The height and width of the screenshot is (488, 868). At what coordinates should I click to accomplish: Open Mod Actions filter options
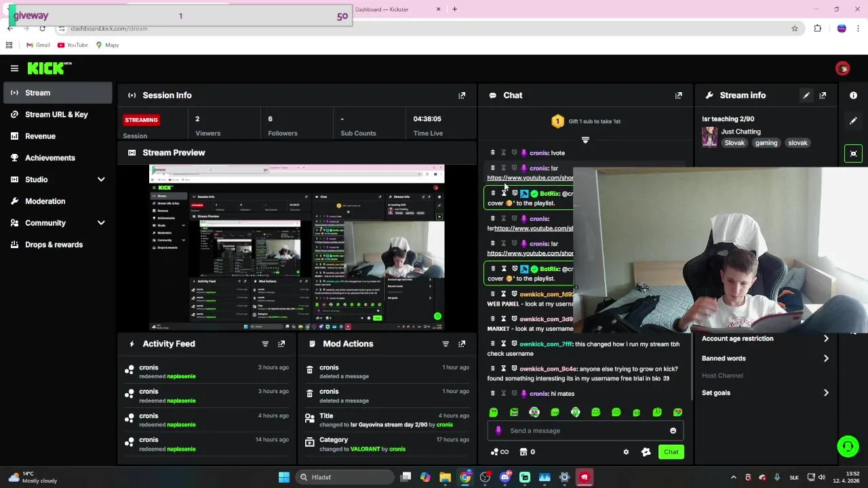pyautogui.click(x=446, y=344)
